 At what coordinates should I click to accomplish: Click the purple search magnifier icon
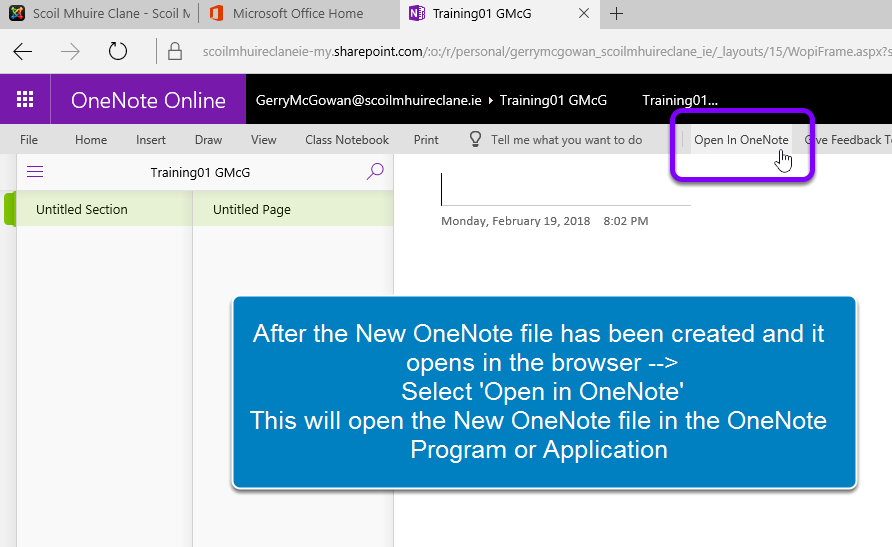375,171
